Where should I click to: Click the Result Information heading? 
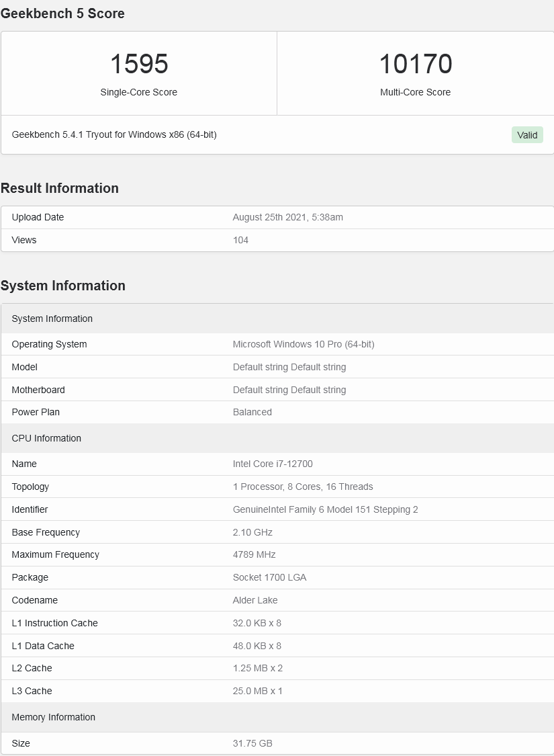[x=60, y=188]
